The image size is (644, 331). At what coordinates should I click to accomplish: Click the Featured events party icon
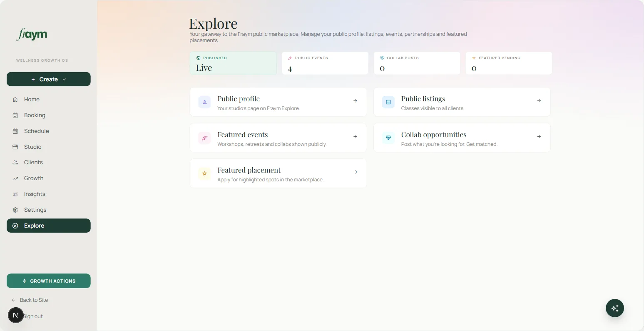[x=204, y=138]
